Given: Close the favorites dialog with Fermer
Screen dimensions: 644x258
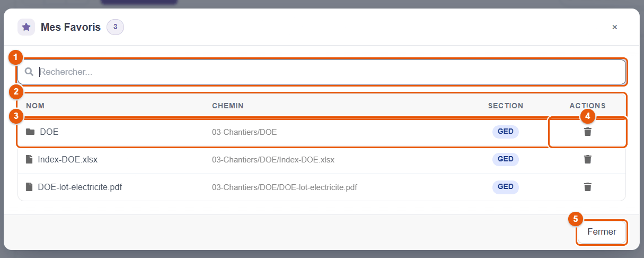Looking at the screenshot, I should (x=602, y=232).
